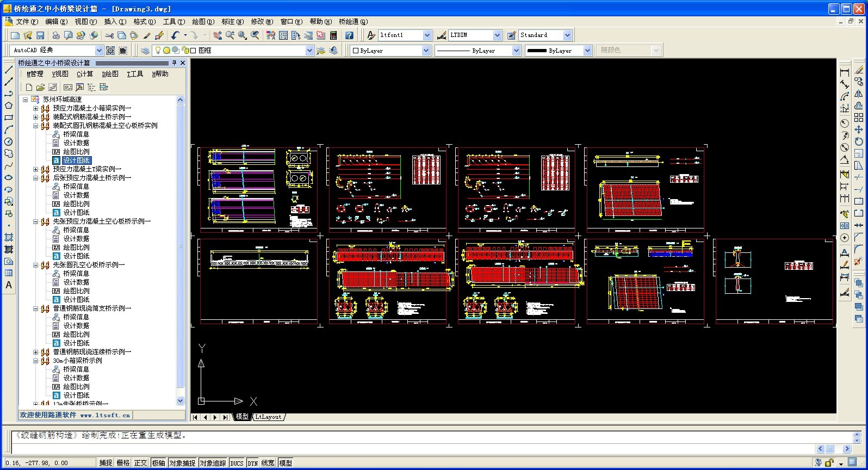Click the 图框 layer white color square
This screenshot has width=868, height=470.
193,51
